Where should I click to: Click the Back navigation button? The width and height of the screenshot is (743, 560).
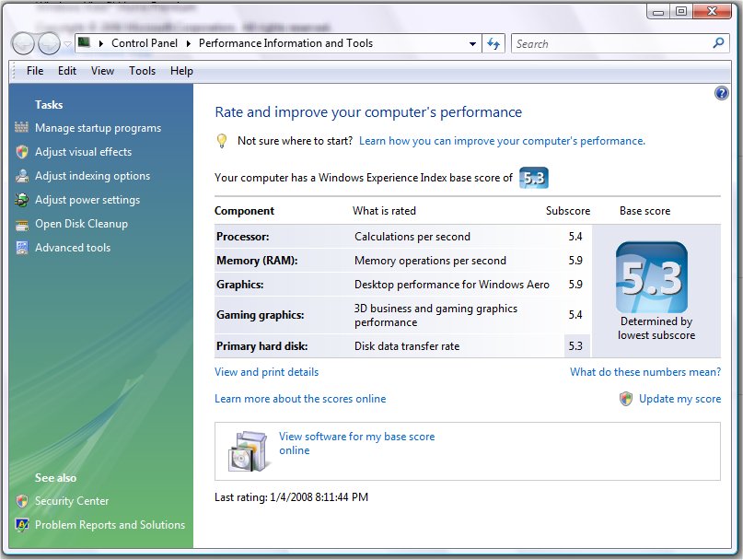click(x=23, y=44)
